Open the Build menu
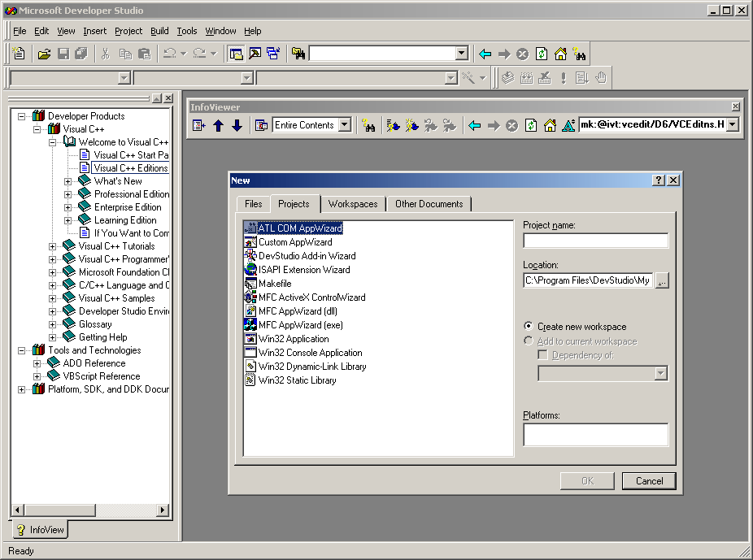 point(159,31)
